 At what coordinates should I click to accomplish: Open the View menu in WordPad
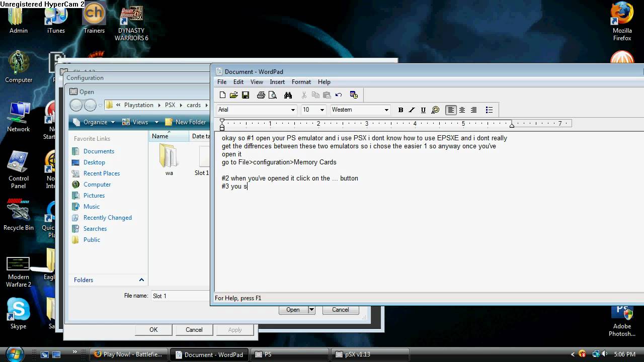257,82
